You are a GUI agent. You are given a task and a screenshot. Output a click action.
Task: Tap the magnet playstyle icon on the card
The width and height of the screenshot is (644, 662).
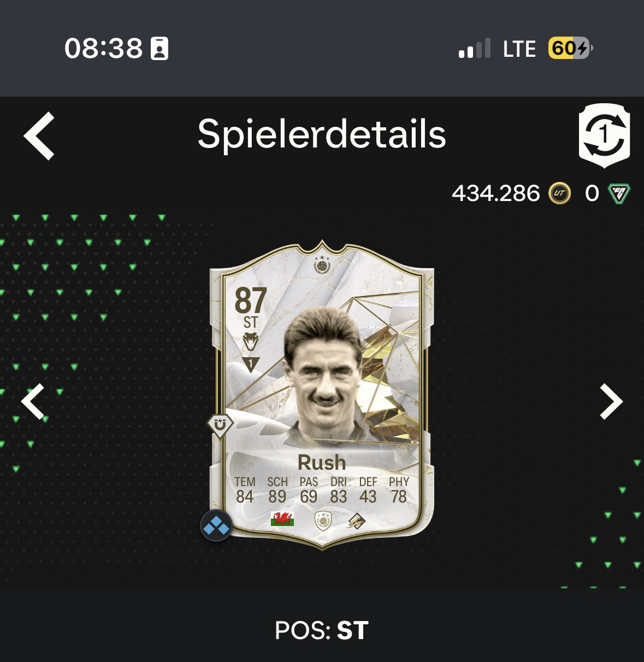(x=220, y=425)
